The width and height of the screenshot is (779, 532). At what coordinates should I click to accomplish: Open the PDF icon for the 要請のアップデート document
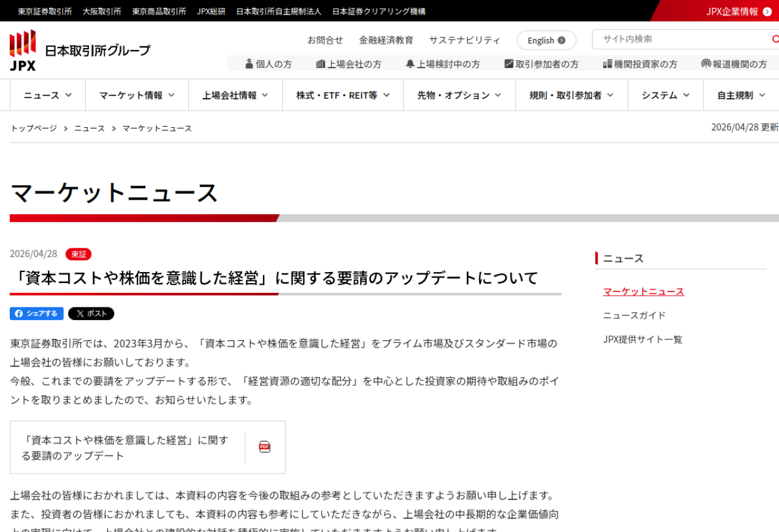(x=265, y=447)
